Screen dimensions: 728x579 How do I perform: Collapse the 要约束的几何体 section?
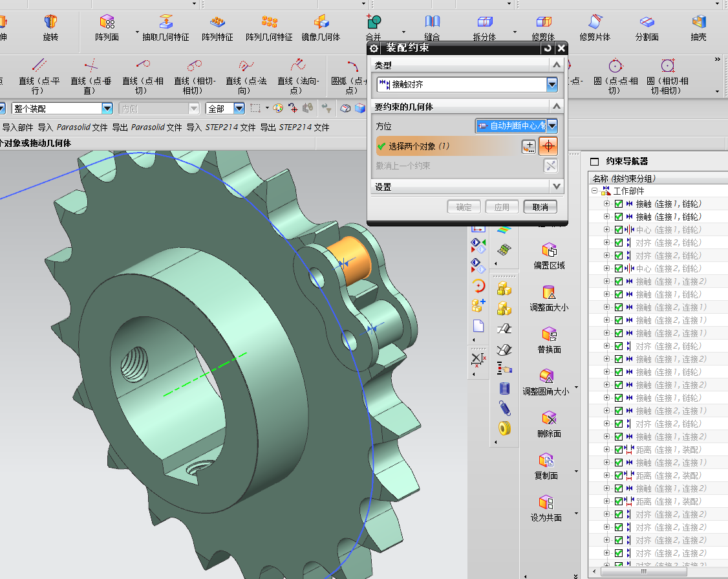556,106
